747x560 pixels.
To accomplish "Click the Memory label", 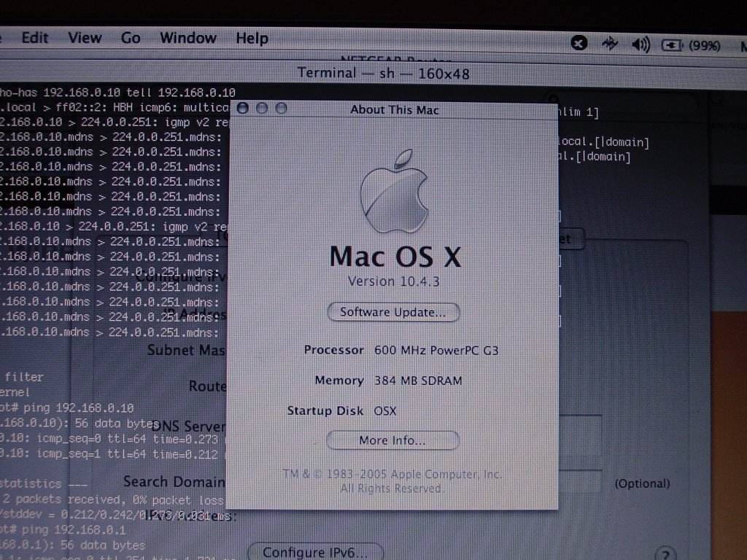I will (x=339, y=380).
